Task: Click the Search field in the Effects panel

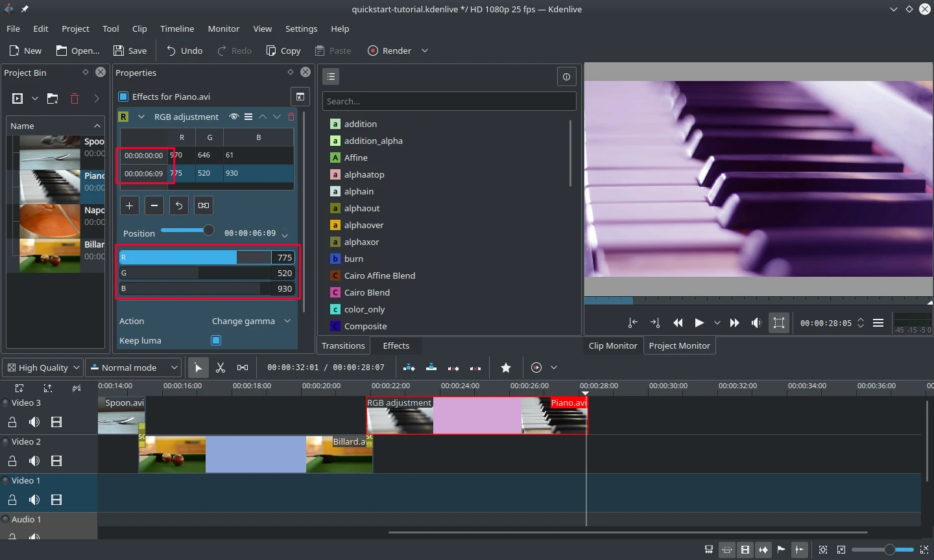Action: (448, 101)
